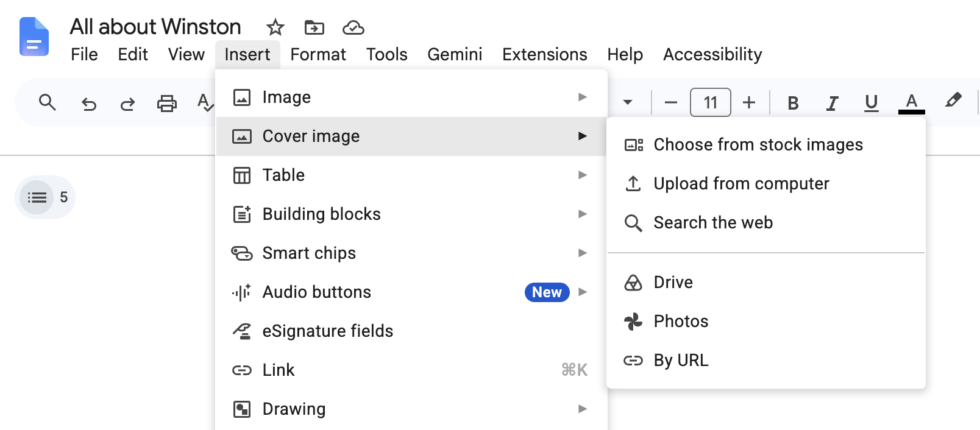Toggle underline formatting
980x430 pixels.
tap(872, 103)
